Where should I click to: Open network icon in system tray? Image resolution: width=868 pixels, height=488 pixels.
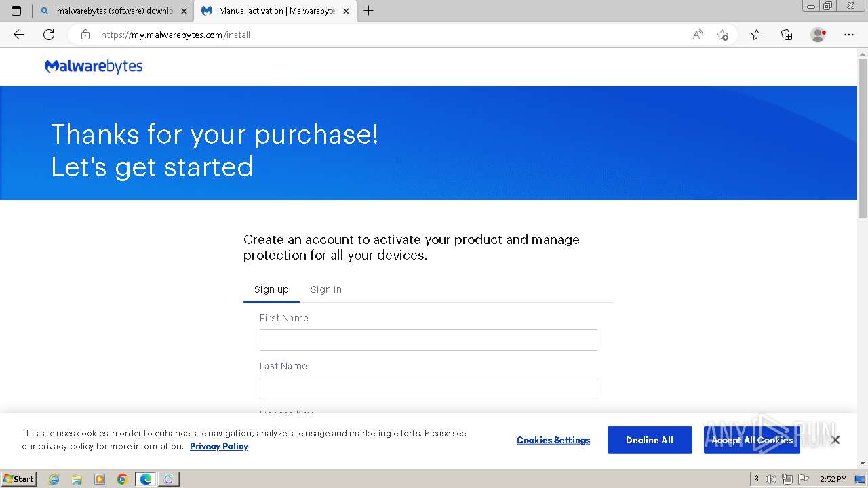click(x=787, y=479)
